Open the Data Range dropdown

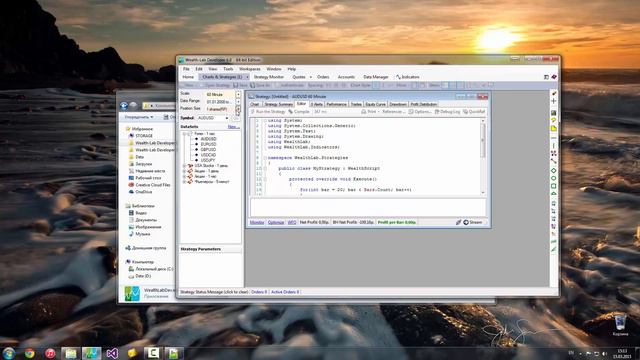238,102
